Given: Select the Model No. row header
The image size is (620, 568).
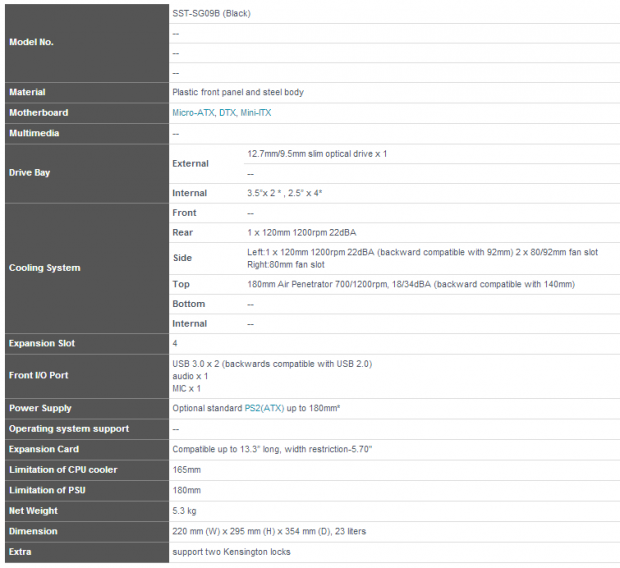Looking at the screenshot, I should click(31, 42).
